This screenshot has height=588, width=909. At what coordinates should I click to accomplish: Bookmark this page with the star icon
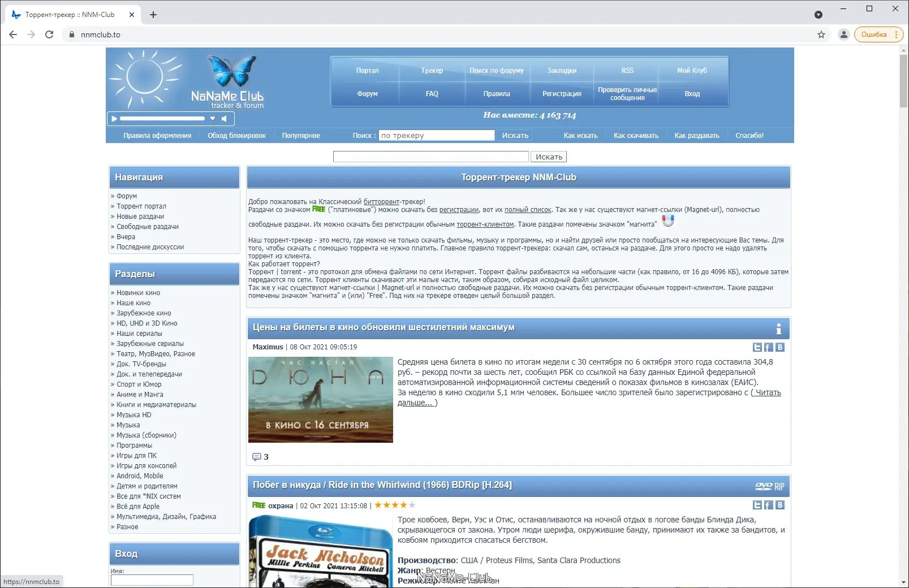[821, 34]
